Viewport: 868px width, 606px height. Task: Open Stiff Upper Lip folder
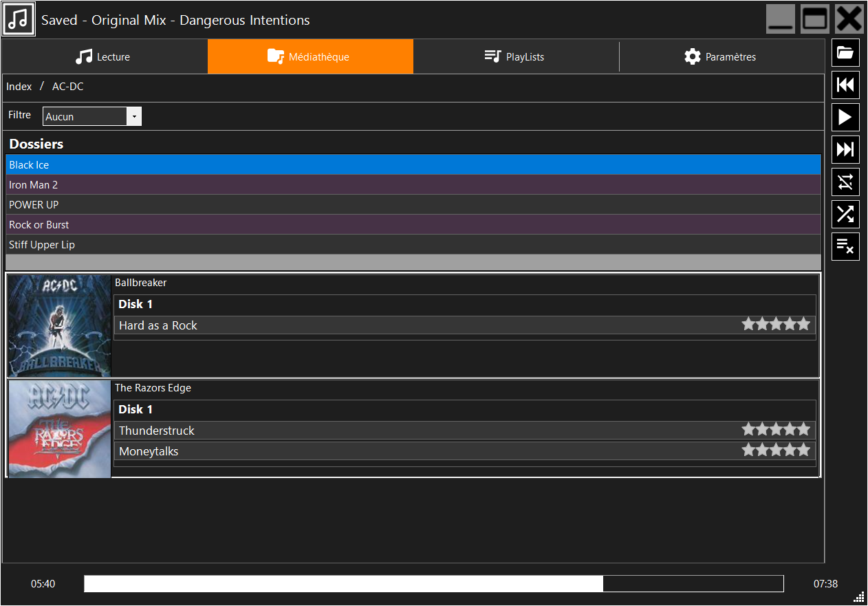click(413, 245)
